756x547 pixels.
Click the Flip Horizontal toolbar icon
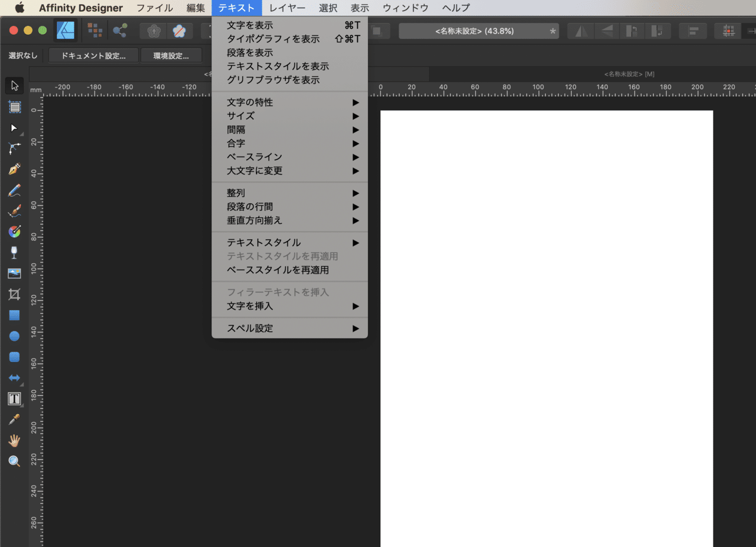(x=581, y=31)
